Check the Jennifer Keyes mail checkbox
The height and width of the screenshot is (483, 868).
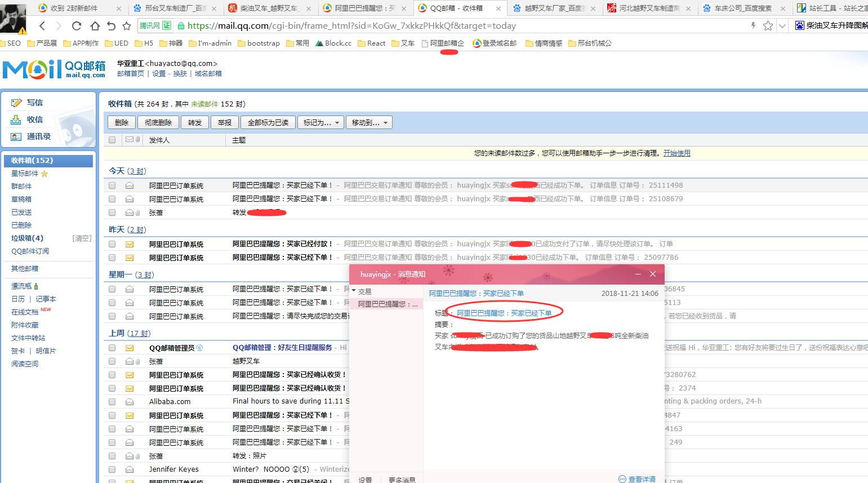112,469
